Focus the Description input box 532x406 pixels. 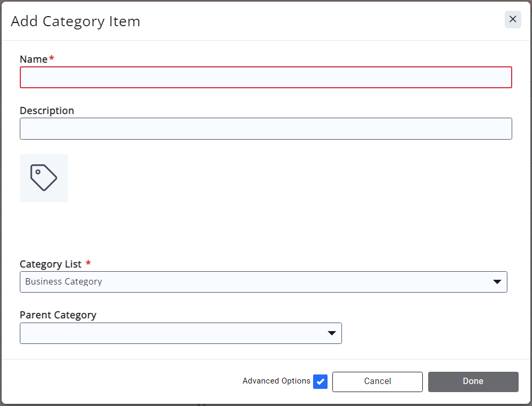coord(265,129)
